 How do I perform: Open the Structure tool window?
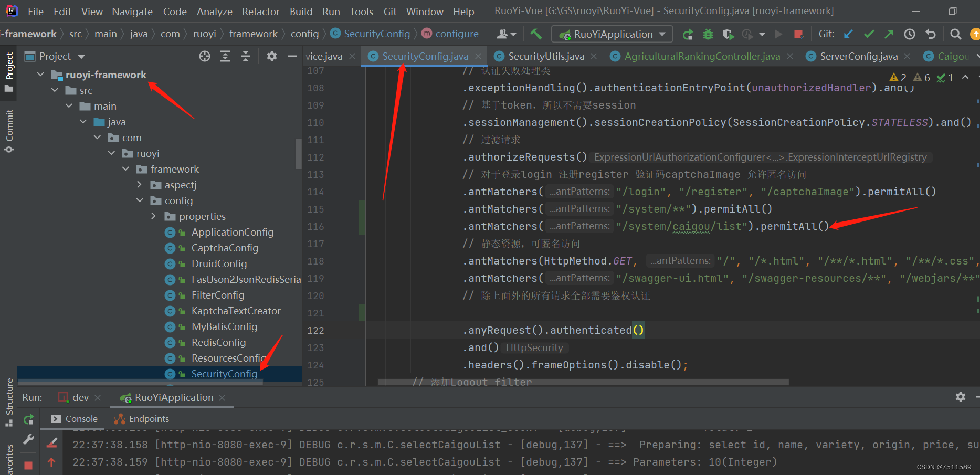pos(9,402)
